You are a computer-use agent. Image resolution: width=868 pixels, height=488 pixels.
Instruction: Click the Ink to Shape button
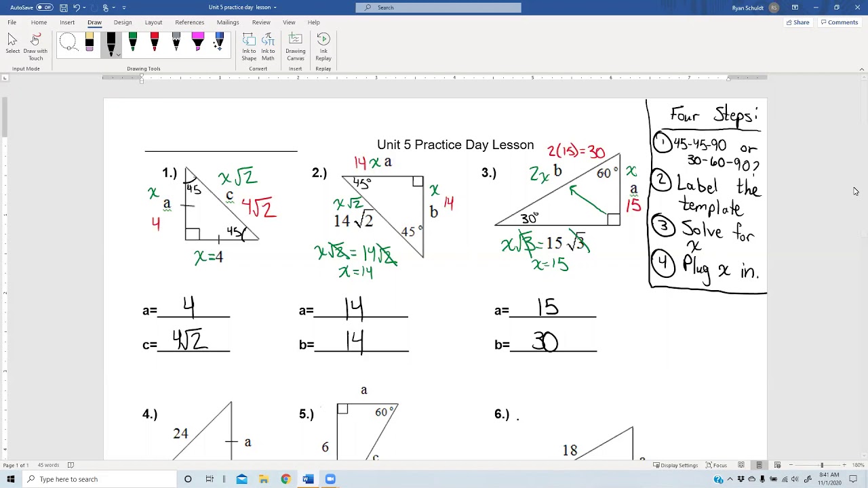coord(249,47)
